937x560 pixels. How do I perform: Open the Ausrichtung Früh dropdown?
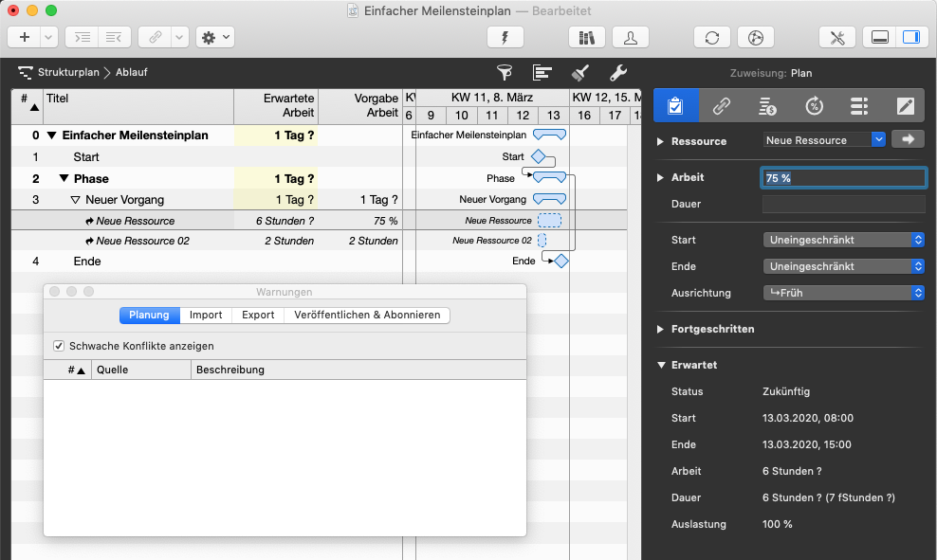pos(843,293)
